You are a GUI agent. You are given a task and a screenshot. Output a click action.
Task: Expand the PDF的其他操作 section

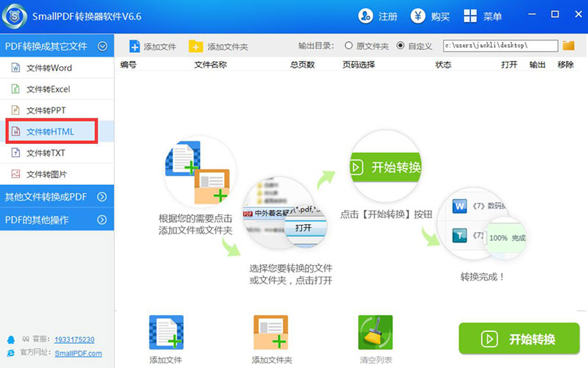102,218
